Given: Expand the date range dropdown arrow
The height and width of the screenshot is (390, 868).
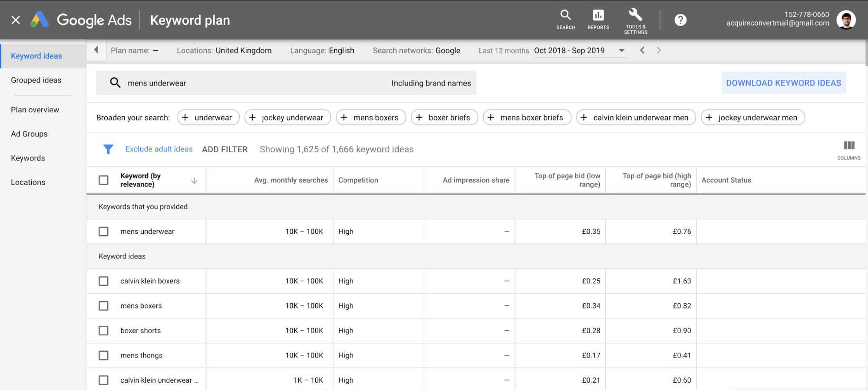Looking at the screenshot, I should coord(621,51).
